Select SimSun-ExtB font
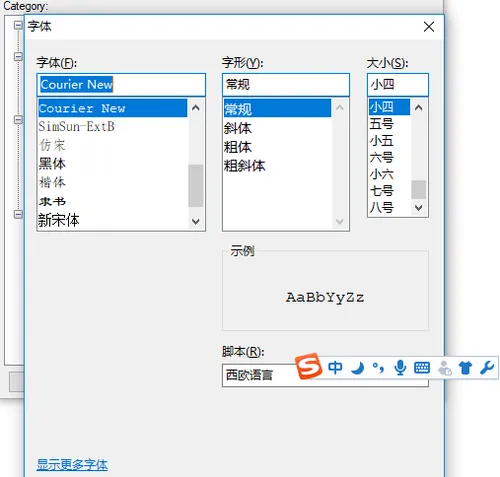500x477 pixels. tap(113, 127)
